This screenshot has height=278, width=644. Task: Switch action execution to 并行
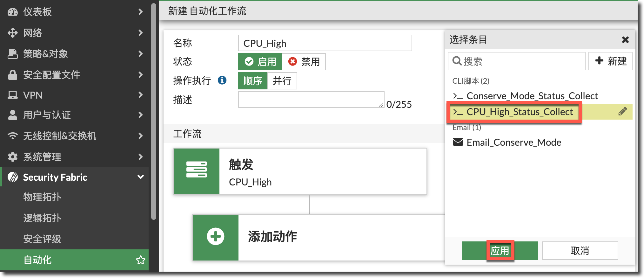pos(282,81)
